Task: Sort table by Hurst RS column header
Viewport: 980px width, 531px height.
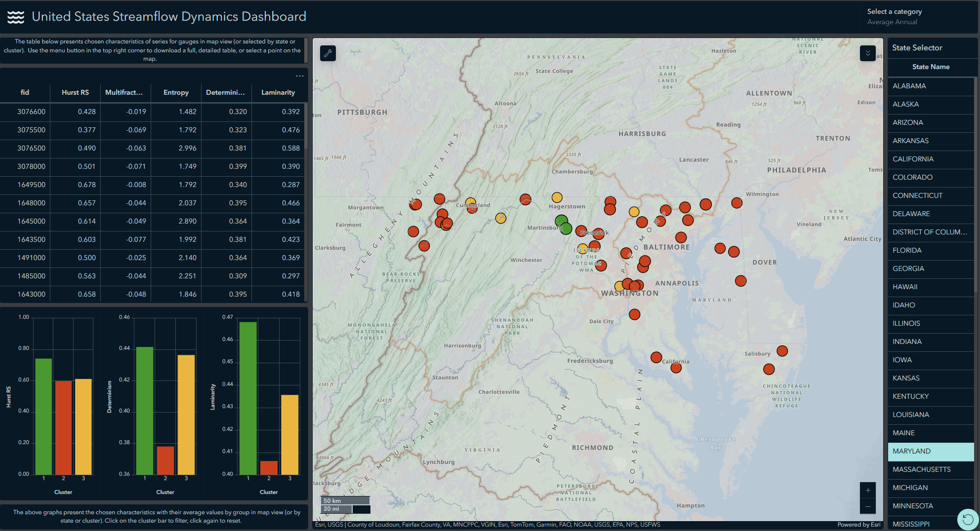Action: pyautogui.click(x=75, y=92)
